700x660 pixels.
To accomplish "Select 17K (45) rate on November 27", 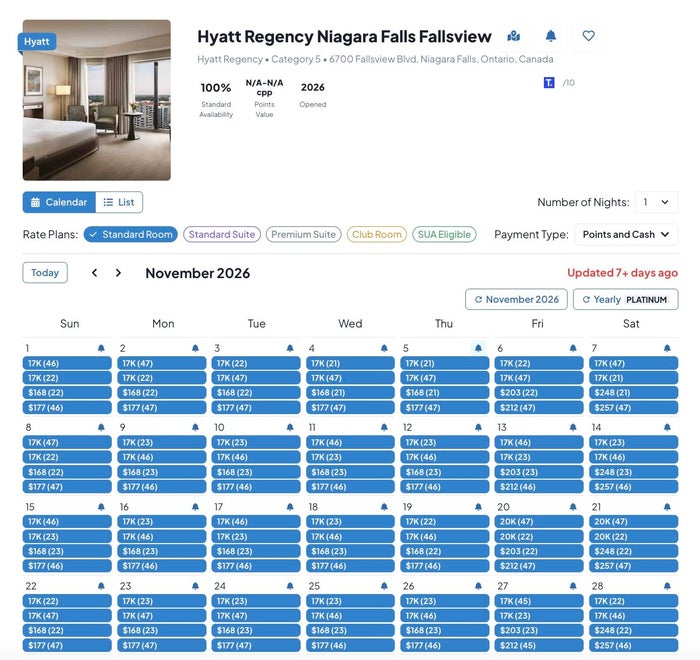I will 539,601.
